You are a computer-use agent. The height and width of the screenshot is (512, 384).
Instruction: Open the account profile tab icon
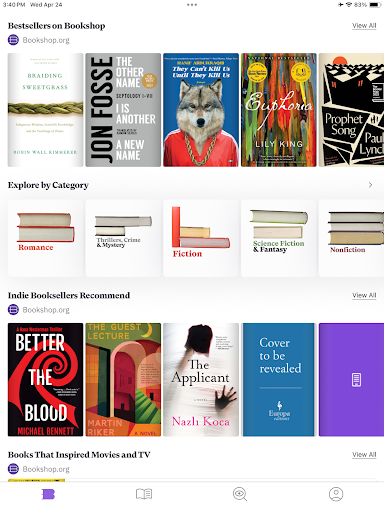pyautogui.click(x=336, y=494)
